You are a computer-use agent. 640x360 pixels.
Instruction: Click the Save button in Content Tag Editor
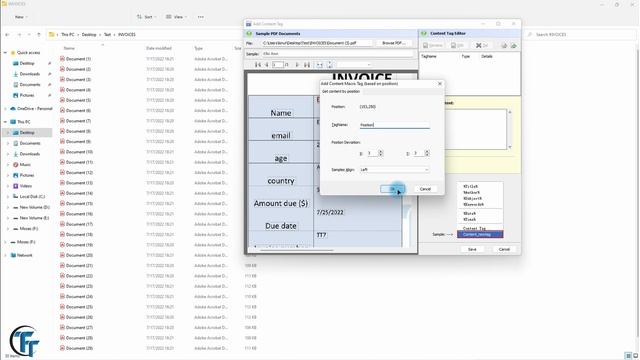pyautogui.click(x=472, y=249)
